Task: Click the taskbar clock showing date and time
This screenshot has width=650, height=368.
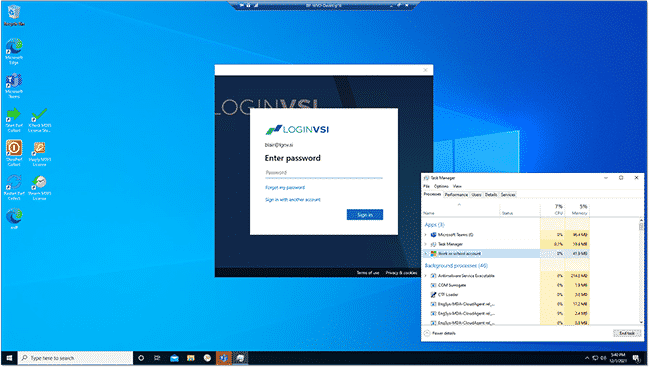Action: click(x=618, y=358)
